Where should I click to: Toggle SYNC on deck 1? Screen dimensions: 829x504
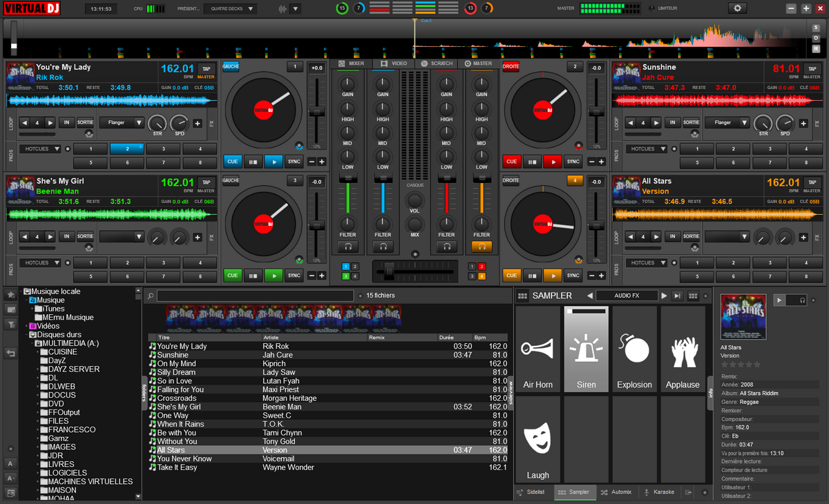294,162
